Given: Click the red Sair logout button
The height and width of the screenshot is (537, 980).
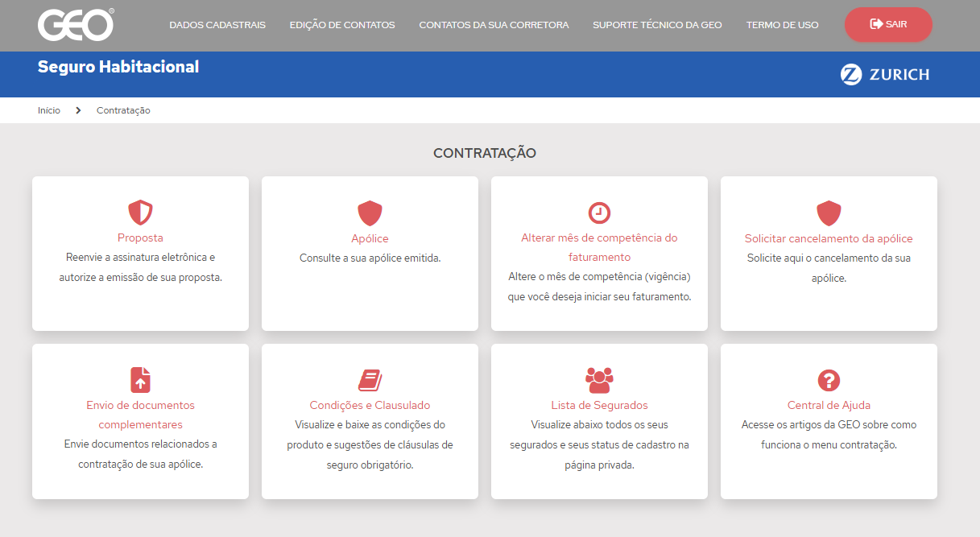Looking at the screenshot, I should pyautogui.click(x=888, y=25).
